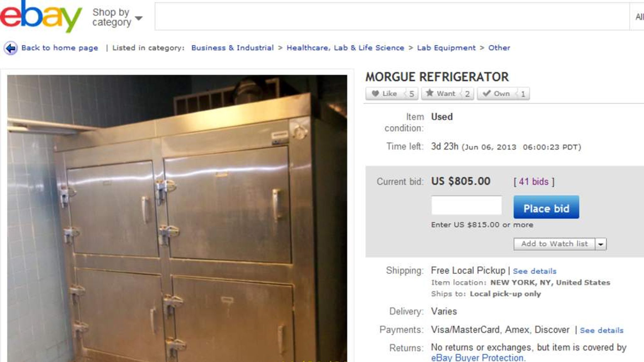Open Healthcare, Lab & Life Science link
The image size is (644, 362).
(345, 48)
